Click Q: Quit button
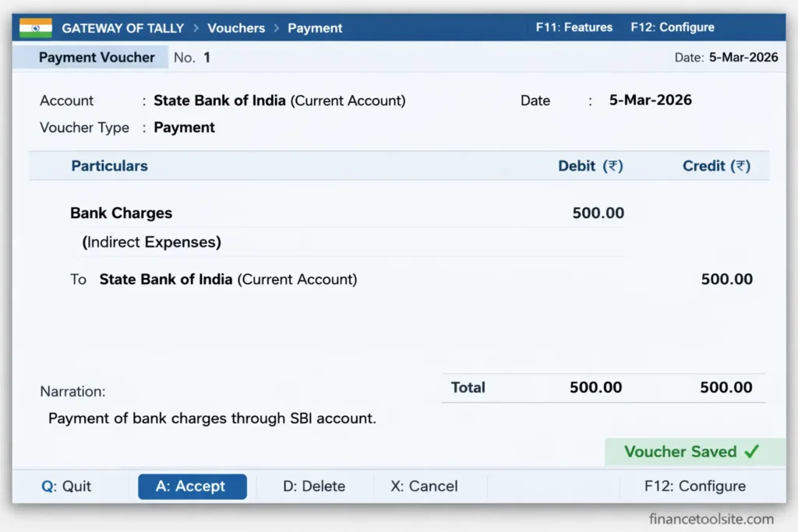This screenshot has width=798, height=532. 66,486
